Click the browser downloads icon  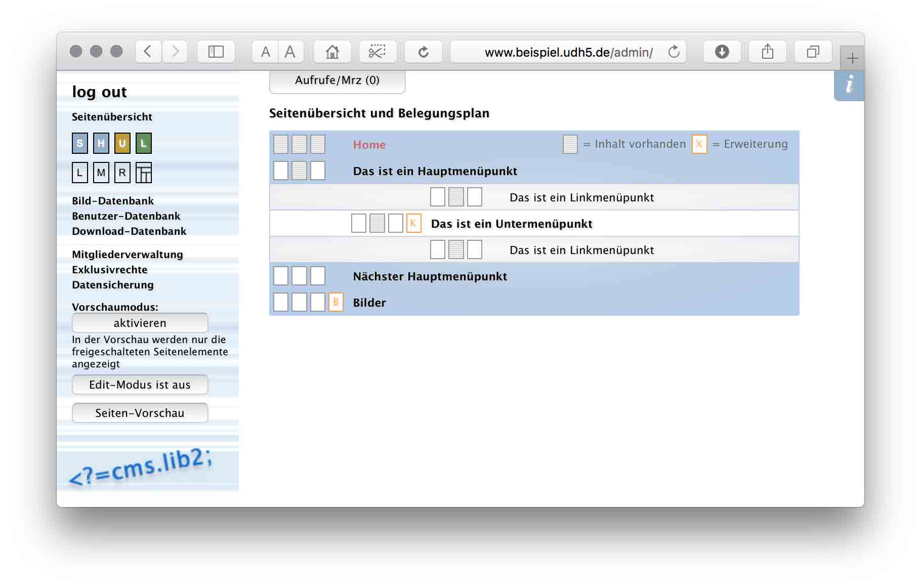point(722,52)
